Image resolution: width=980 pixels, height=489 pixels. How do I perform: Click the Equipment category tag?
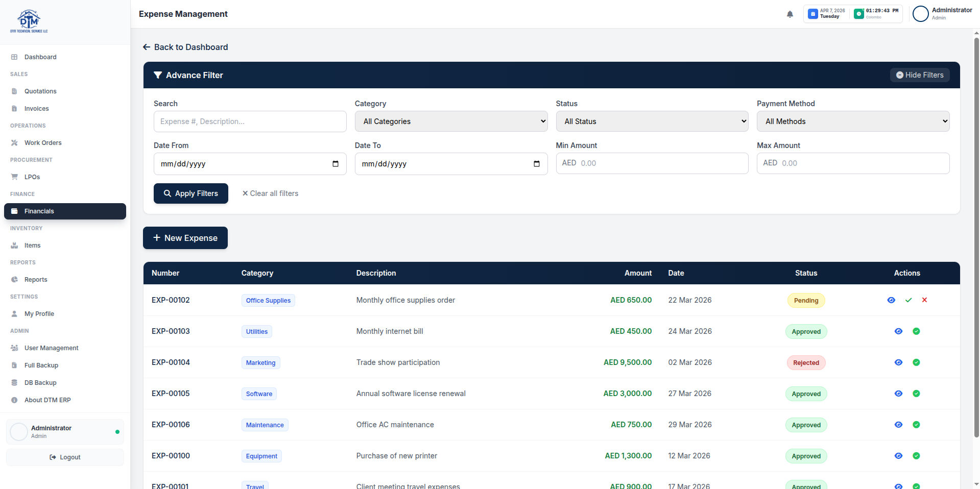pyautogui.click(x=261, y=456)
